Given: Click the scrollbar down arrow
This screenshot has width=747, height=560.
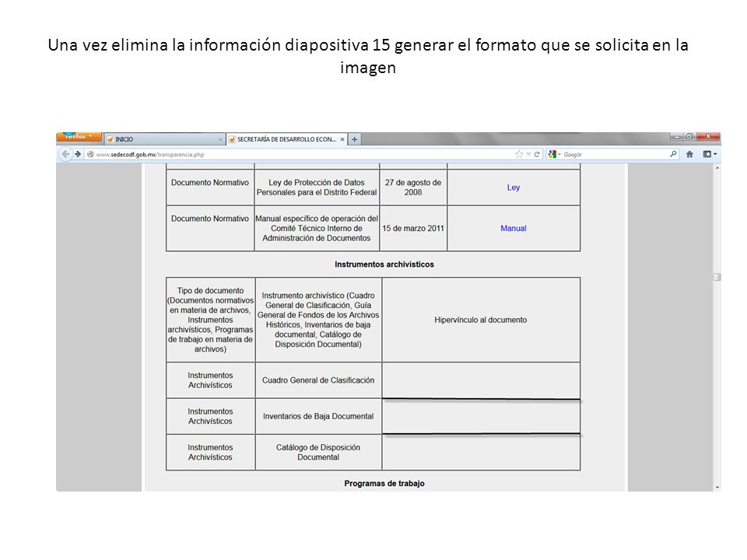Looking at the screenshot, I should (717, 487).
